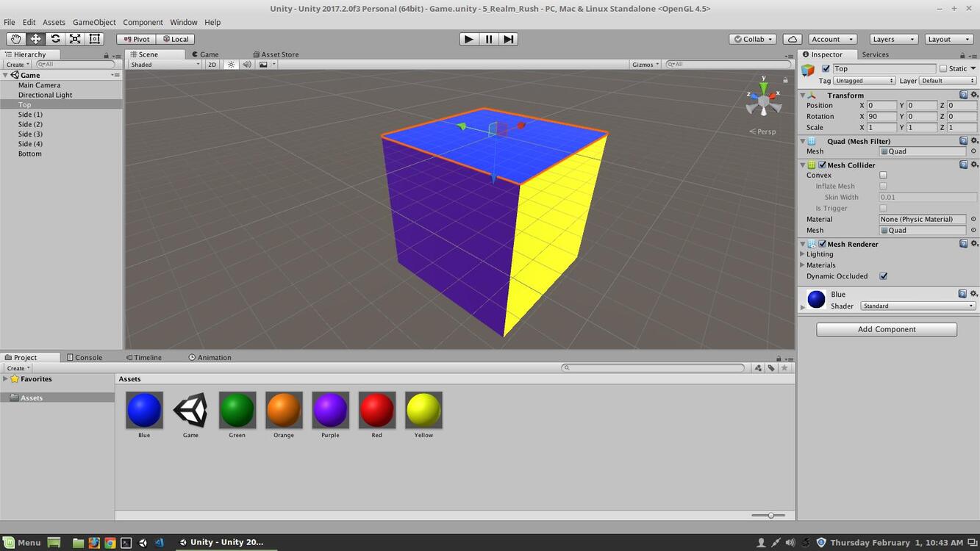Open the GameObject menu
The width and height of the screenshot is (980, 551).
point(94,22)
